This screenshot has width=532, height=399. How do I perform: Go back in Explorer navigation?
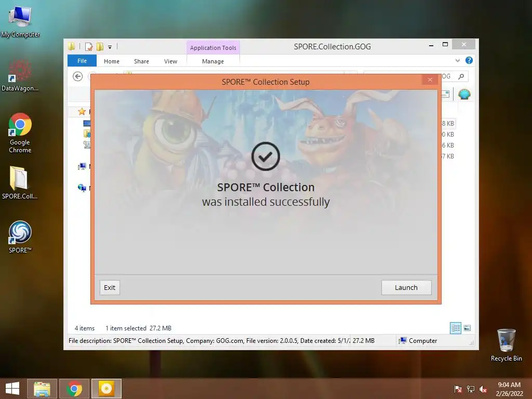(x=78, y=76)
